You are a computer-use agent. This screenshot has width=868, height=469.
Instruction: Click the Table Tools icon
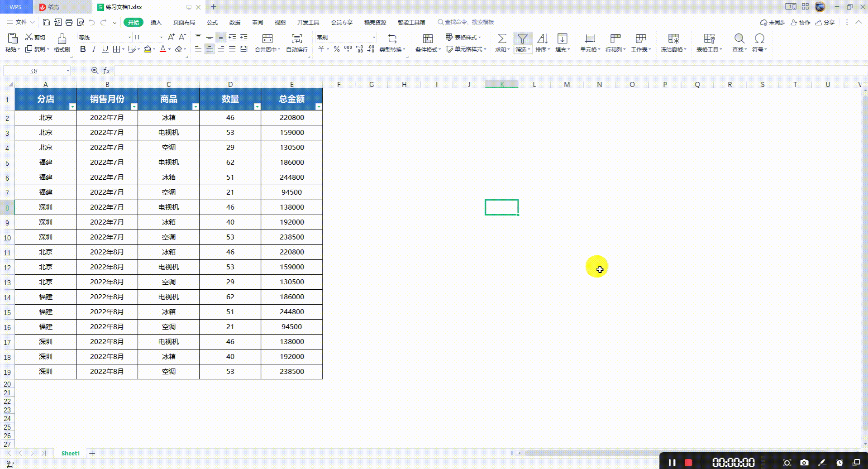tap(709, 38)
